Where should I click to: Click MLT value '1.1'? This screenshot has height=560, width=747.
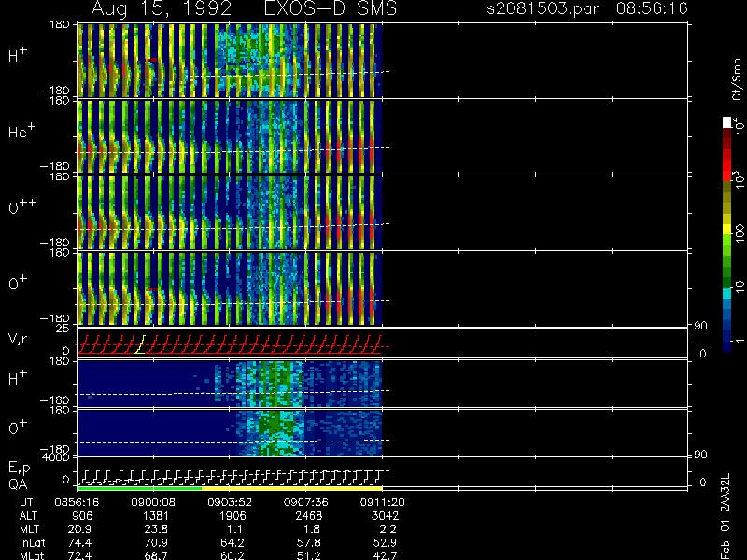pos(235,529)
